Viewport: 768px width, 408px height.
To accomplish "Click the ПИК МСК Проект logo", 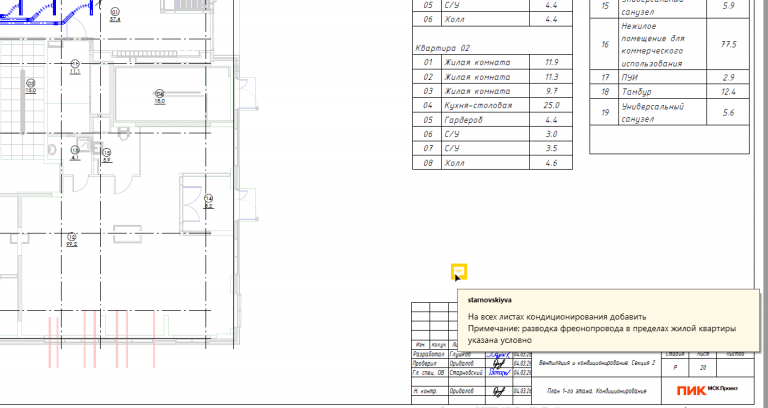I will [707, 390].
